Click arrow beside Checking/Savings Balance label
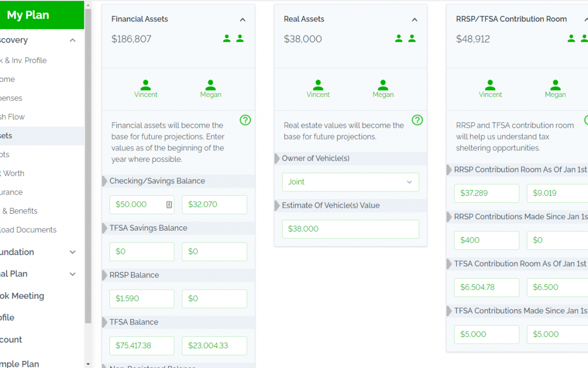 tap(105, 181)
